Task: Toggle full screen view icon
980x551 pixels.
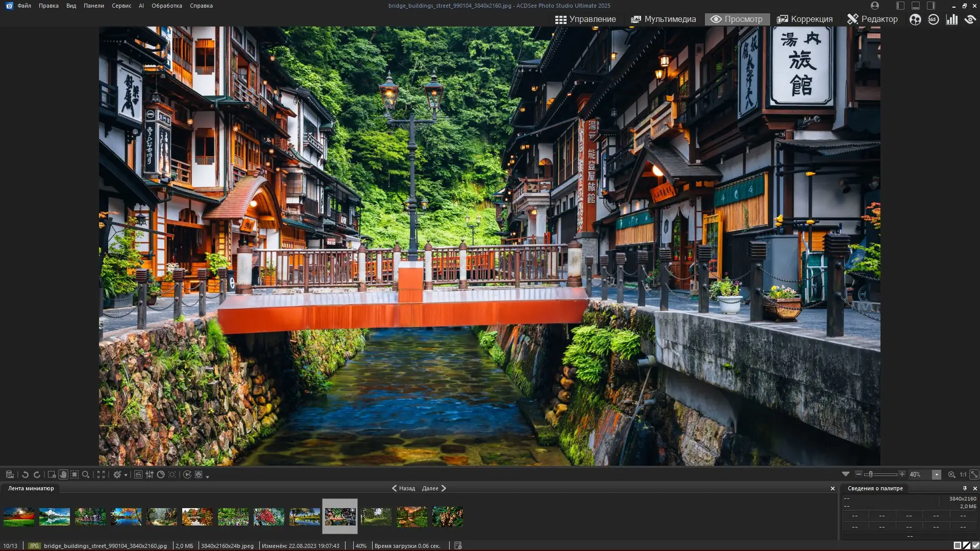Action: (101, 474)
